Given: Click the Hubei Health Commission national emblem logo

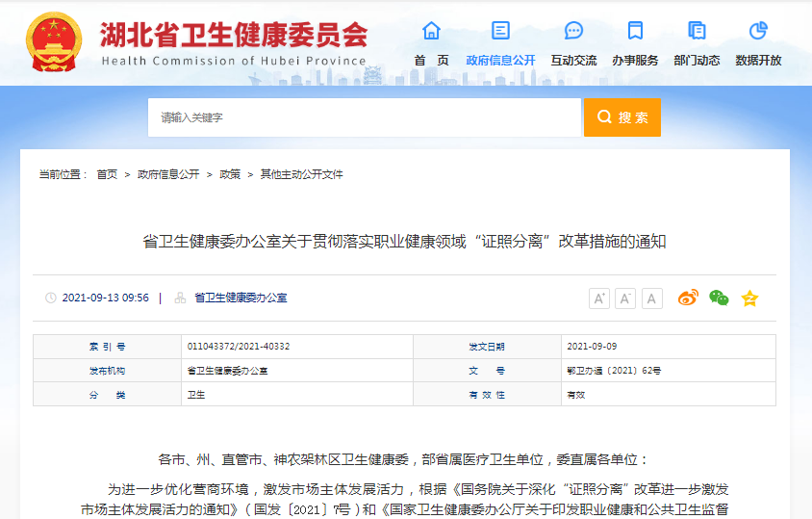Looking at the screenshot, I should pyautogui.click(x=56, y=41).
